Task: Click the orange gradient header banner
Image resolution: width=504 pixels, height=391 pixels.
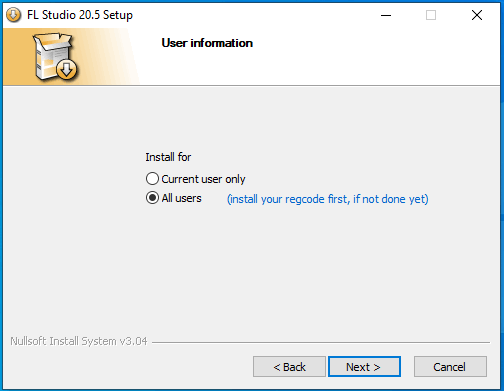Action: tap(72, 57)
